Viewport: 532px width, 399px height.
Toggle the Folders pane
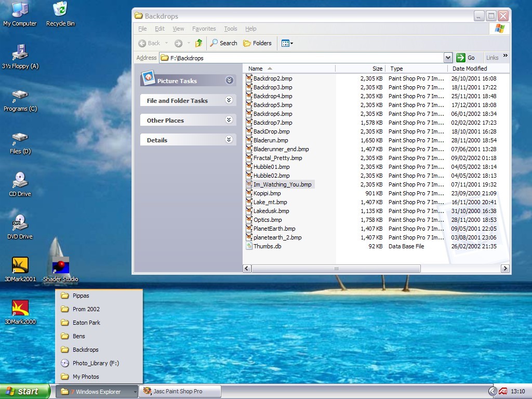click(258, 43)
